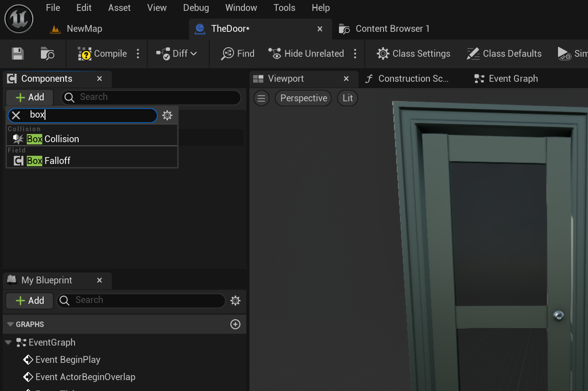Open Class Defaults
The width and height of the screenshot is (588, 391).
(504, 54)
